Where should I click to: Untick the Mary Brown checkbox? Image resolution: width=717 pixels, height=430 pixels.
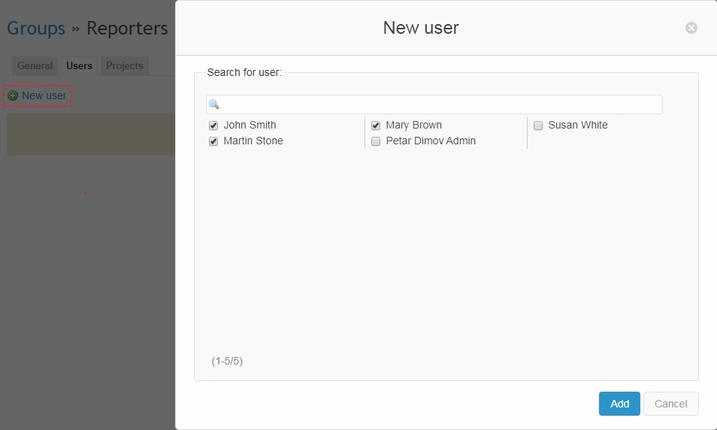click(x=376, y=126)
